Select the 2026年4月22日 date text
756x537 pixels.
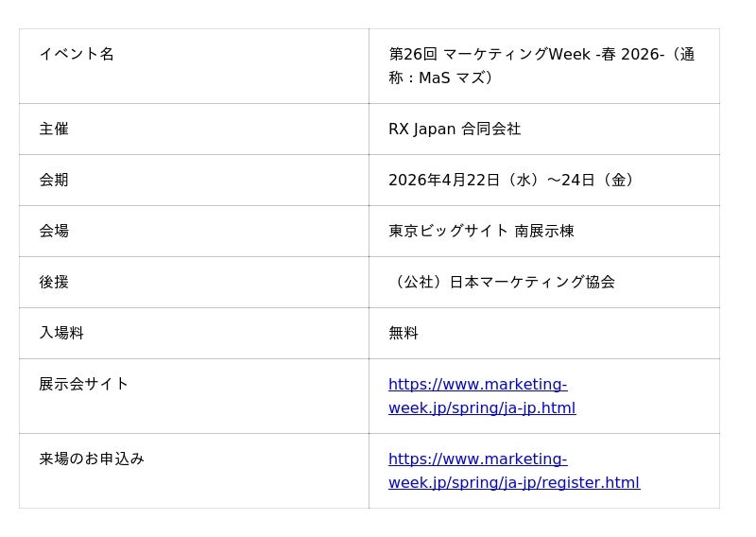(444, 180)
